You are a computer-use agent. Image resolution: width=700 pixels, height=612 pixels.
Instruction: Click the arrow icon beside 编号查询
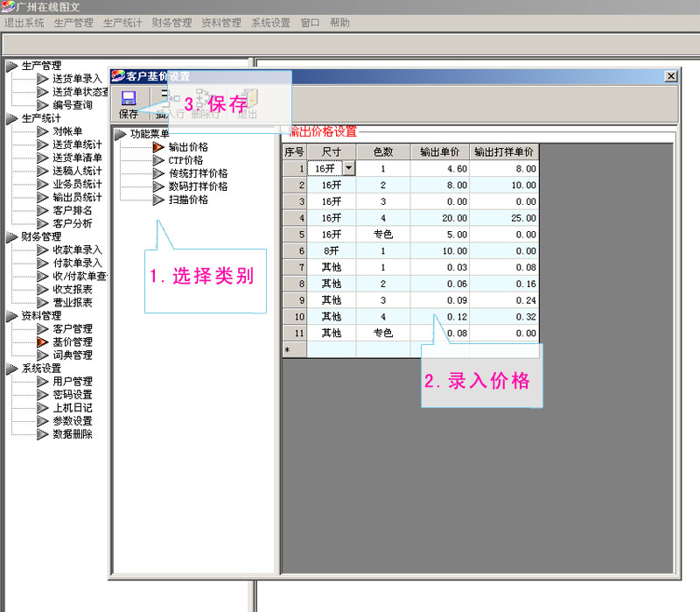tap(43, 105)
